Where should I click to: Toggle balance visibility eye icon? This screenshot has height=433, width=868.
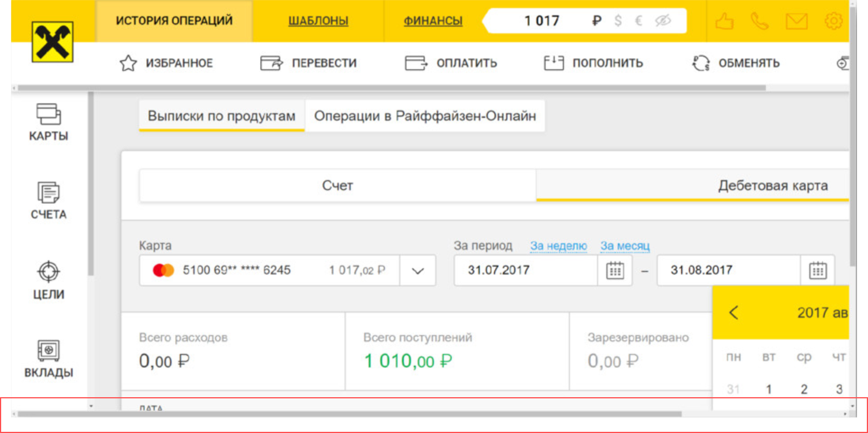tap(663, 21)
